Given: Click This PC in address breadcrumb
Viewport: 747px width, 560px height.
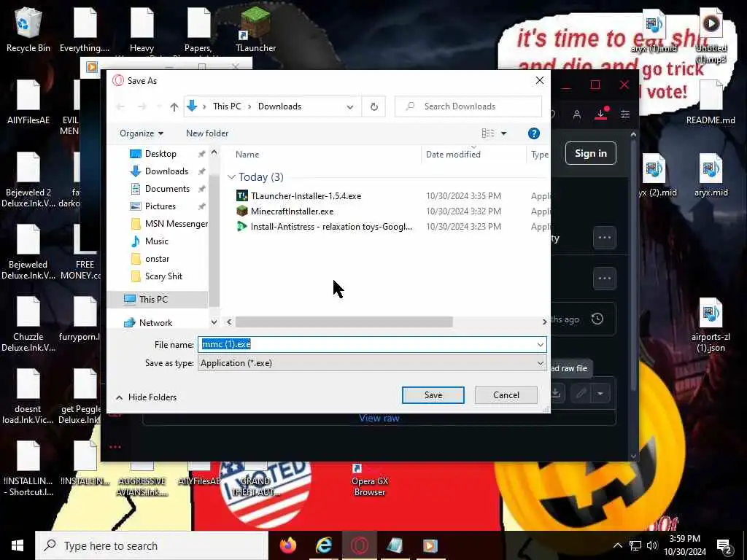Looking at the screenshot, I should coord(227,106).
